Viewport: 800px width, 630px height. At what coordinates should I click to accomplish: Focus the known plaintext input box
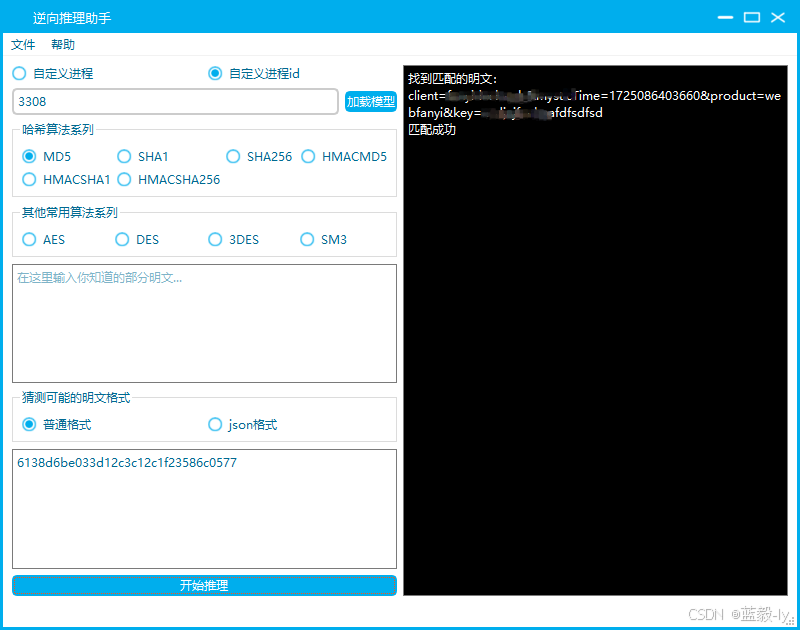click(204, 323)
